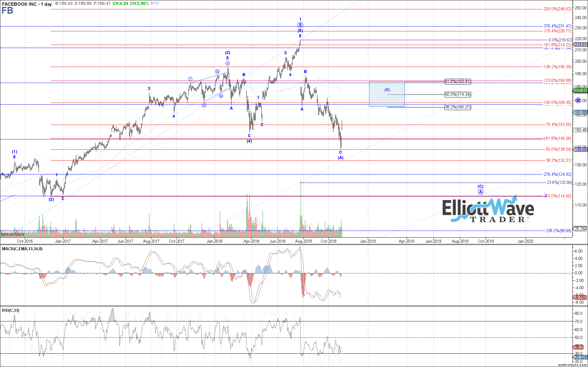The width and height of the screenshot is (588, 367).
Task: Click the large FB ticker symbol
Action: point(7,11)
